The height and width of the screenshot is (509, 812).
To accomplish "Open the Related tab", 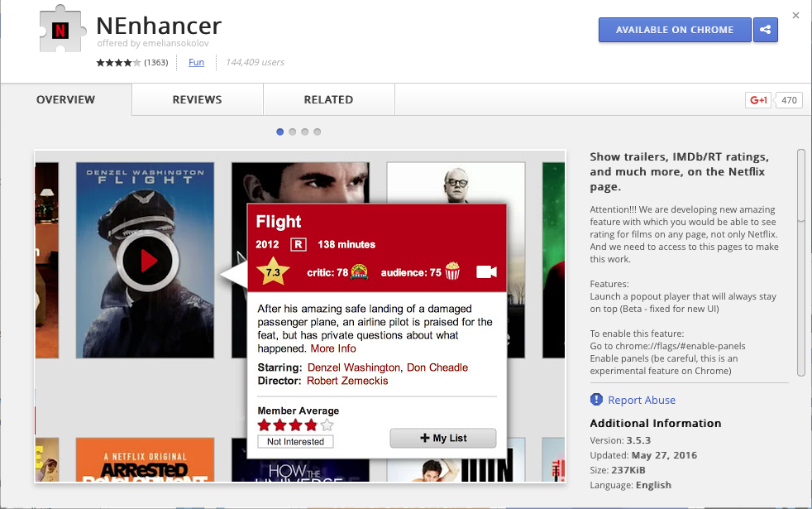I will pos(328,100).
